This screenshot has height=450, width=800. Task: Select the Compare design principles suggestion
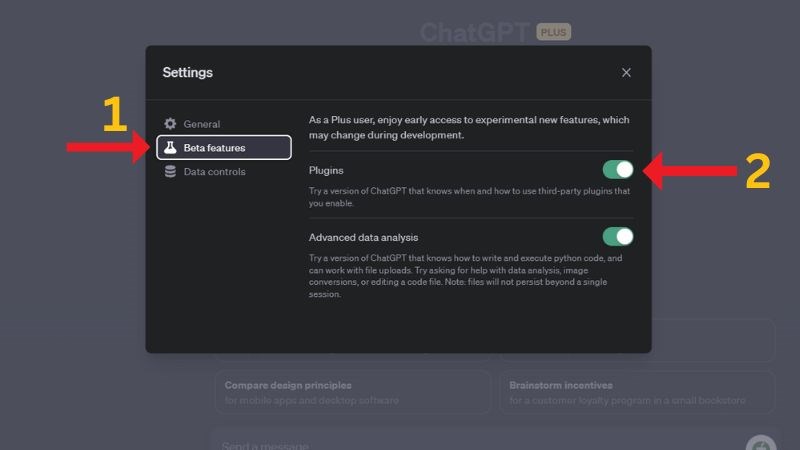click(x=353, y=392)
